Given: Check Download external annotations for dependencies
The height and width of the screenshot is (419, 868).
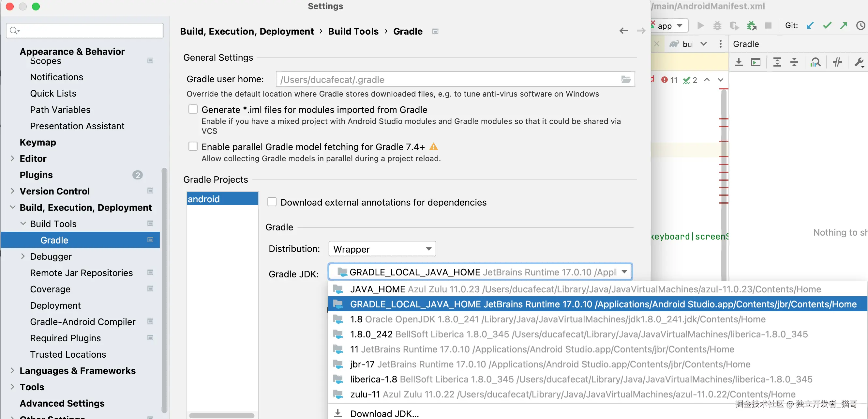Looking at the screenshot, I should [272, 202].
